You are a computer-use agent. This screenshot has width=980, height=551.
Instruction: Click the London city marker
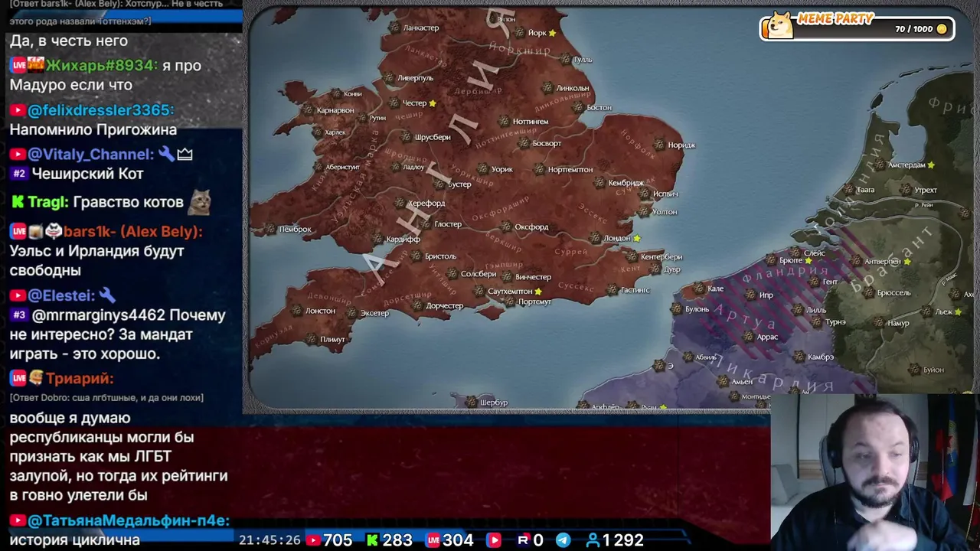click(x=596, y=238)
